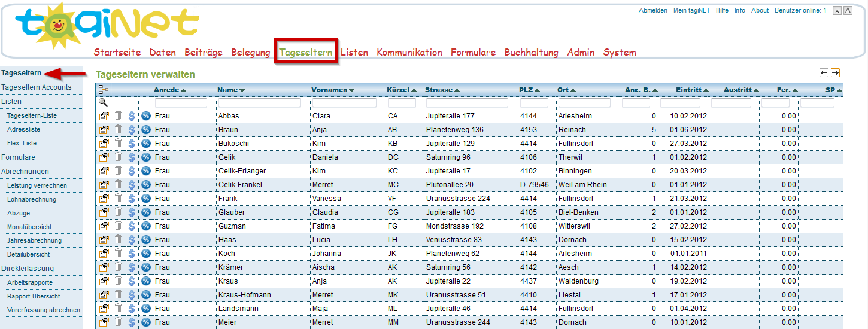Click the left arrow navigation icon
The height and width of the screenshot is (329, 868).
click(x=824, y=72)
